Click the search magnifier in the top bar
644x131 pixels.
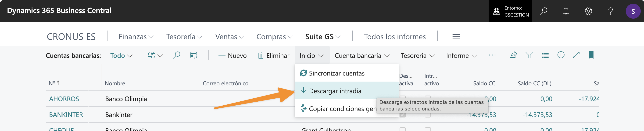543,11
